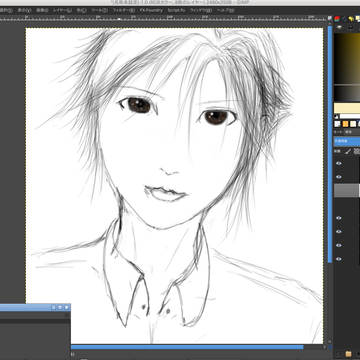This screenshot has height=360, width=360.
Task: Open the 色(C) Colors menu
Action: pos(81,10)
